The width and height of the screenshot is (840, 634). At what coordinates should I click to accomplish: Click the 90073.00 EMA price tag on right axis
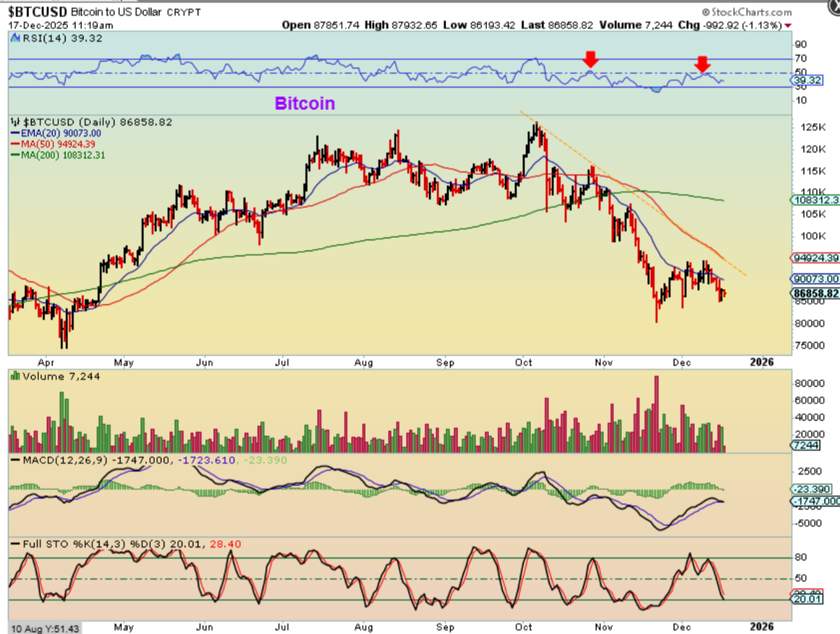pyautogui.click(x=816, y=279)
